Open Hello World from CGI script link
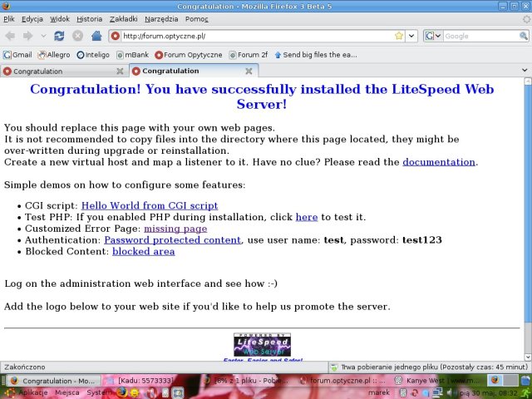 [x=150, y=205]
